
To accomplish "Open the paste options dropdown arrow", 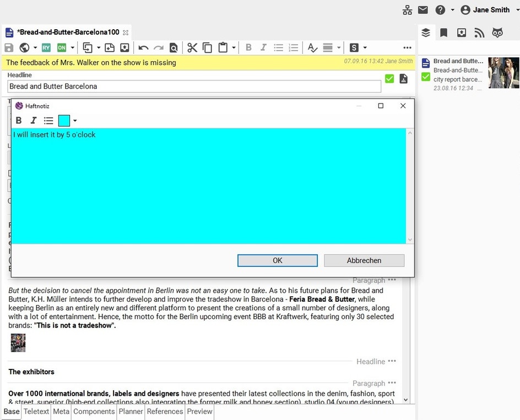I will [x=234, y=48].
